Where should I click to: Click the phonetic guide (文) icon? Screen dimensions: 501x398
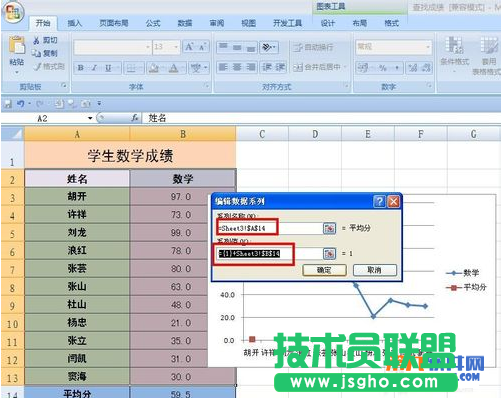pos(197,68)
